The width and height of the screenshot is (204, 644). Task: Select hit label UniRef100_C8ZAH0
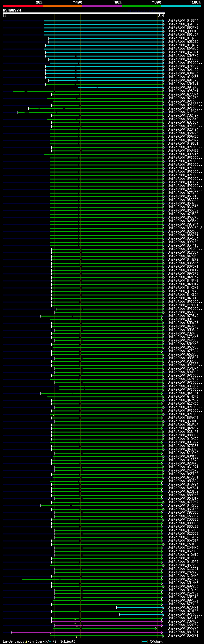click(x=183, y=333)
